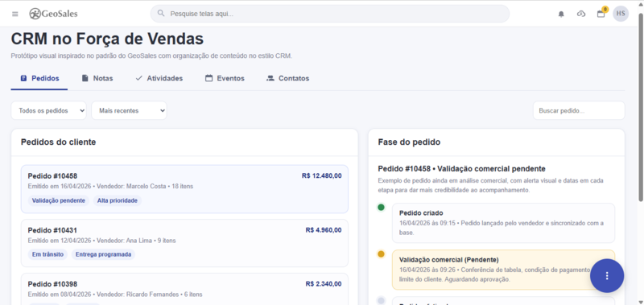Open the hamburger navigation menu
Screen dimensions: 644x305
[15, 14]
